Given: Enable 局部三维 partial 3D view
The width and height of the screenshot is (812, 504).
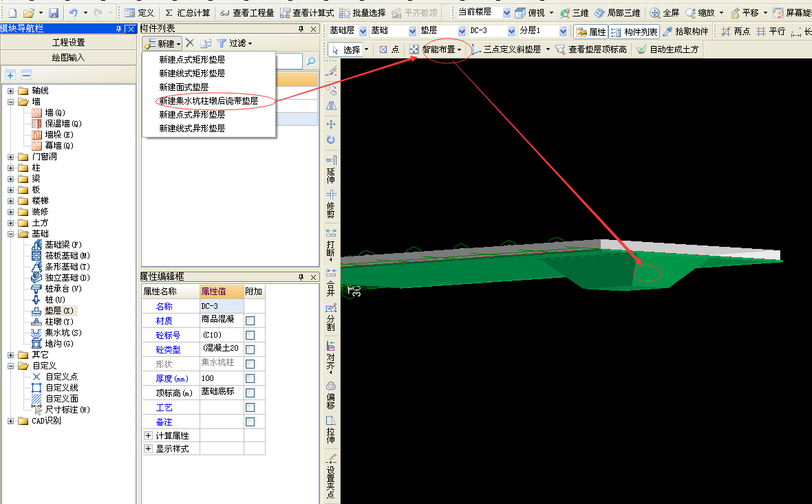Looking at the screenshot, I should click(617, 12).
